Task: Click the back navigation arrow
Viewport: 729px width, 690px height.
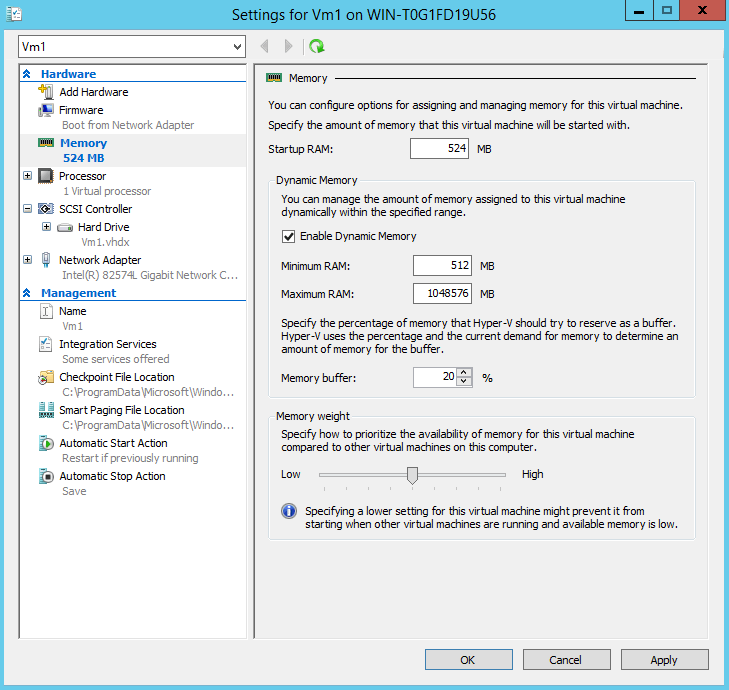Action: click(265, 46)
